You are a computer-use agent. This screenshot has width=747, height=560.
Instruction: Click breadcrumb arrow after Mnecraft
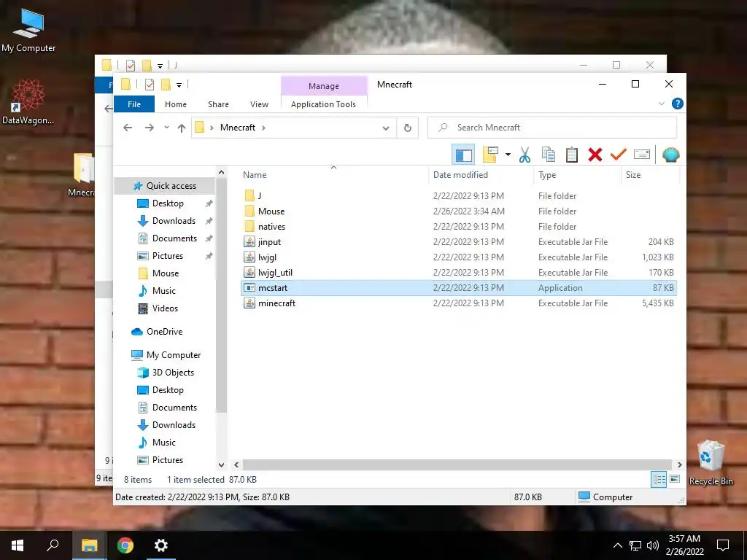click(263, 128)
